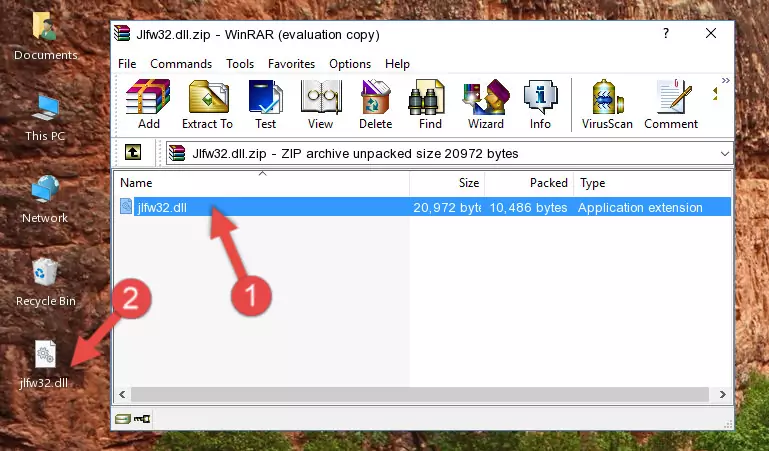Image resolution: width=769 pixels, height=451 pixels.
Task: Open the Find binoculars tool
Action: [430, 104]
